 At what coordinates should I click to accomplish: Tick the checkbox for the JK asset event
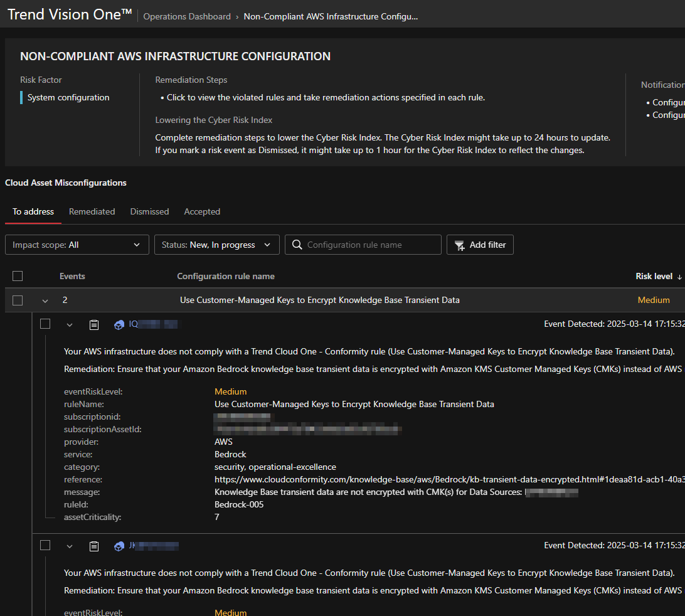[x=45, y=545]
